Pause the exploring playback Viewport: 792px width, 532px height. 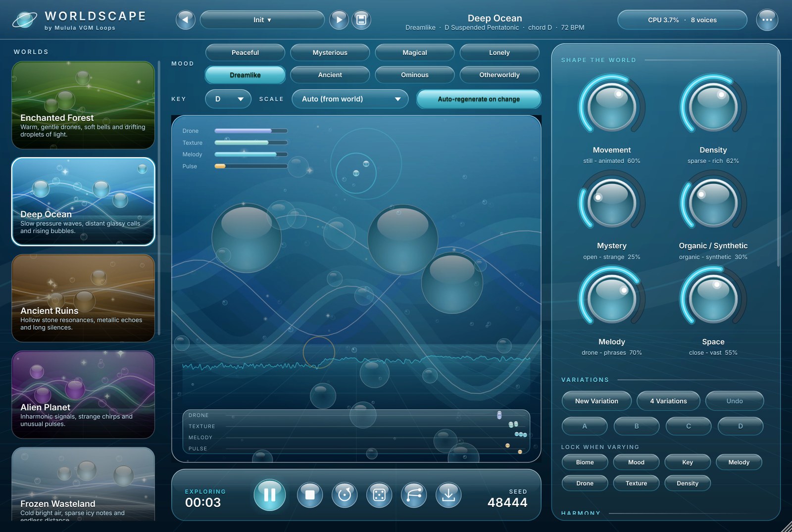tap(270, 494)
